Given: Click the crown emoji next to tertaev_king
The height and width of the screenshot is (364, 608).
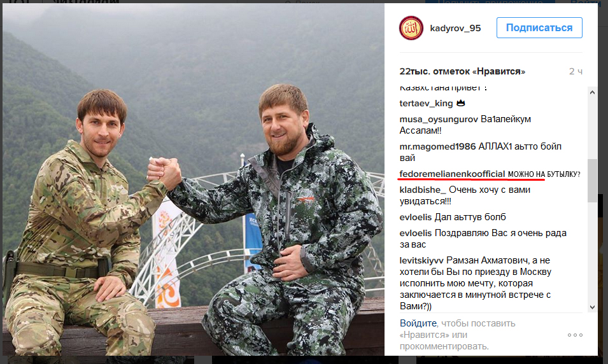Looking at the screenshot, I should click(x=461, y=103).
